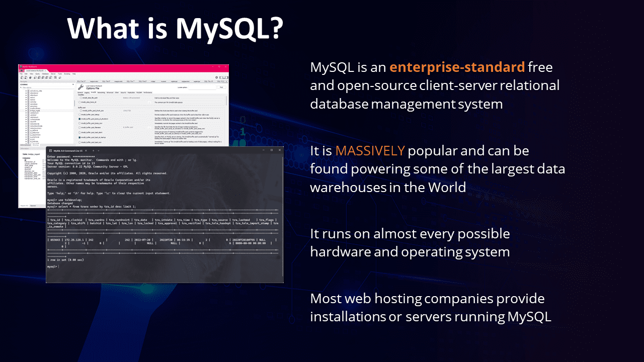This screenshot has height=362, width=644.
Task: Click the MySQL Workbench home tab dolphin icon
Action: (21, 70)
